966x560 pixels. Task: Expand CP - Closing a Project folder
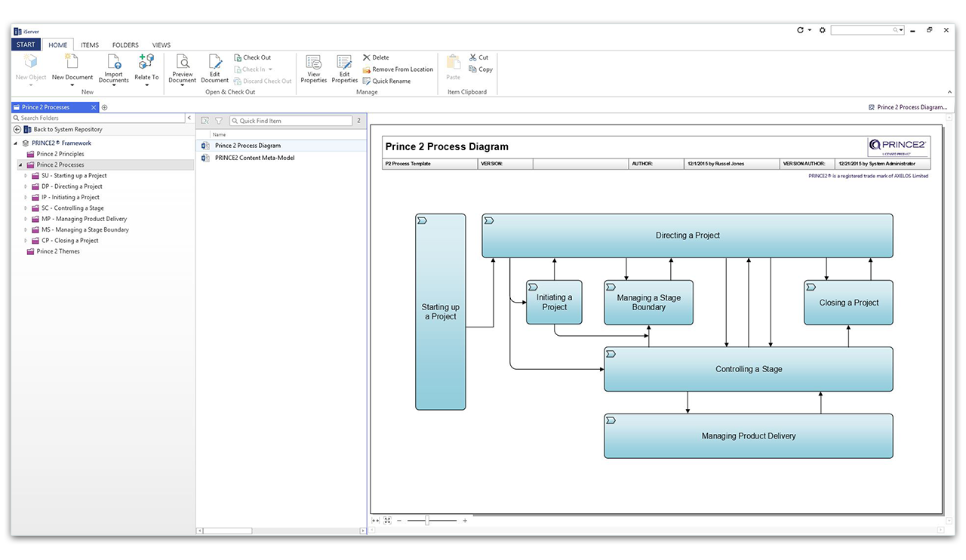[x=26, y=241]
